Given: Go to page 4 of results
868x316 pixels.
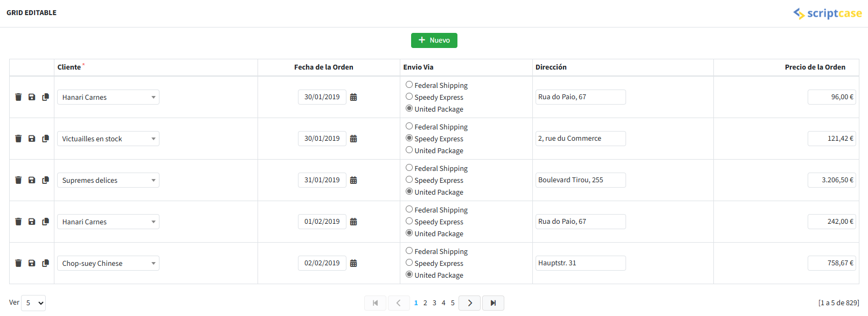Looking at the screenshot, I should (443, 303).
